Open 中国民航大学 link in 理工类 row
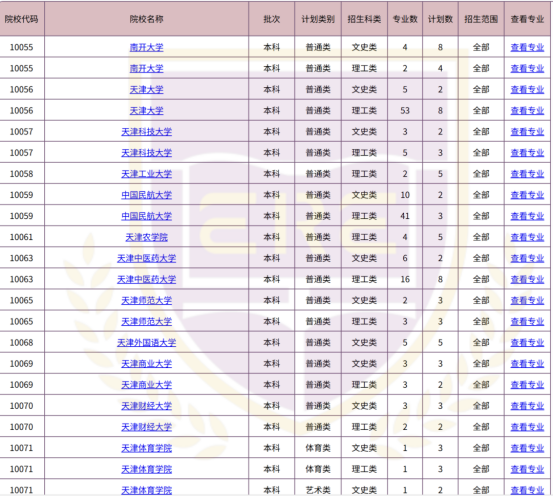 click(x=146, y=216)
